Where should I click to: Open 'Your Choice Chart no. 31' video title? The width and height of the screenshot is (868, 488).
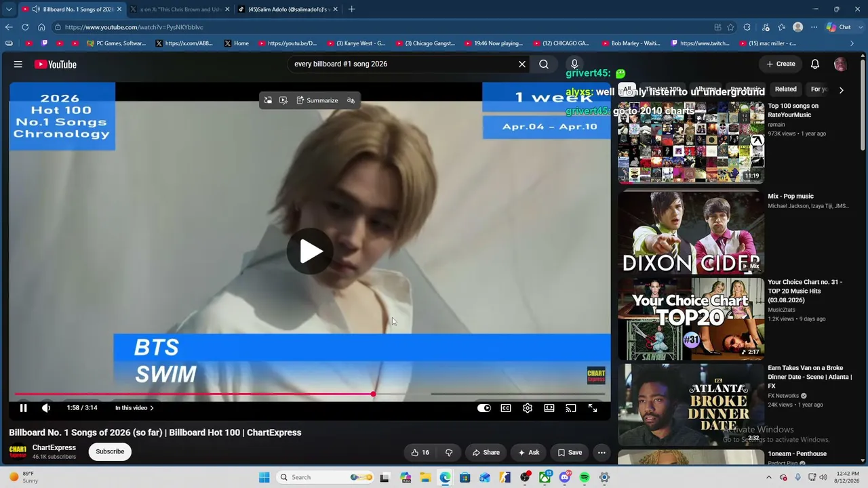[x=805, y=291]
